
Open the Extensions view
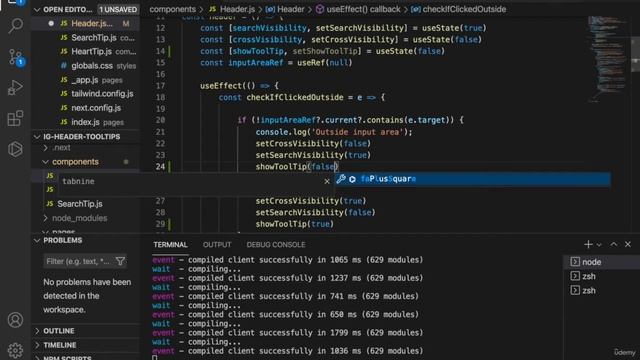point(16,118)
